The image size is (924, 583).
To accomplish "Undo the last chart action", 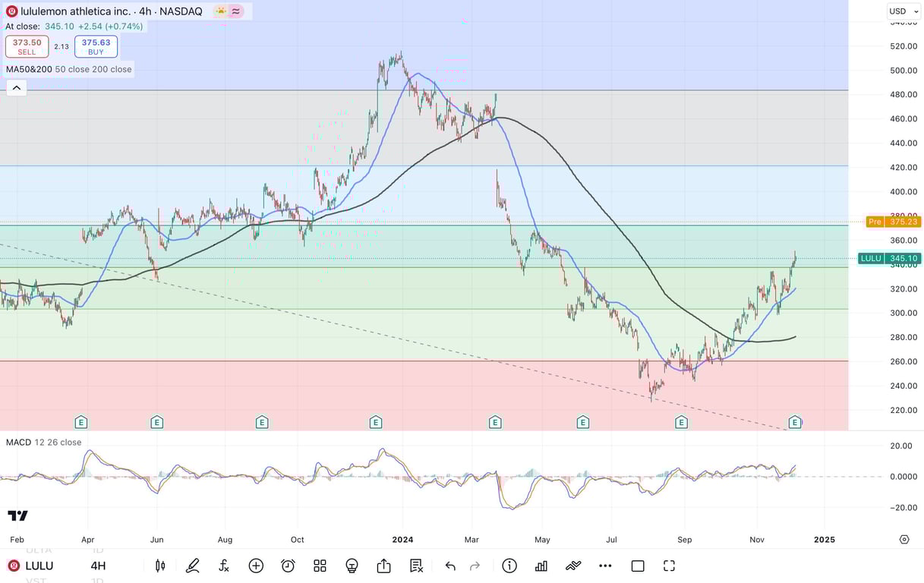I will [x=450, y=566].
